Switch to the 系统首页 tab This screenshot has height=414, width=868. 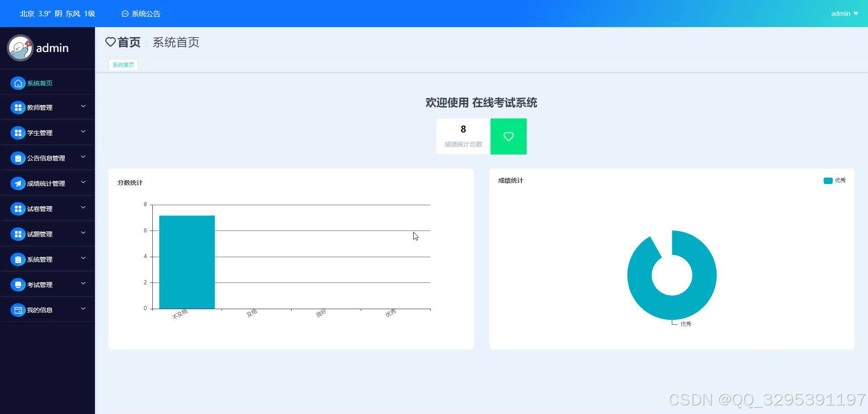[123, 64]
